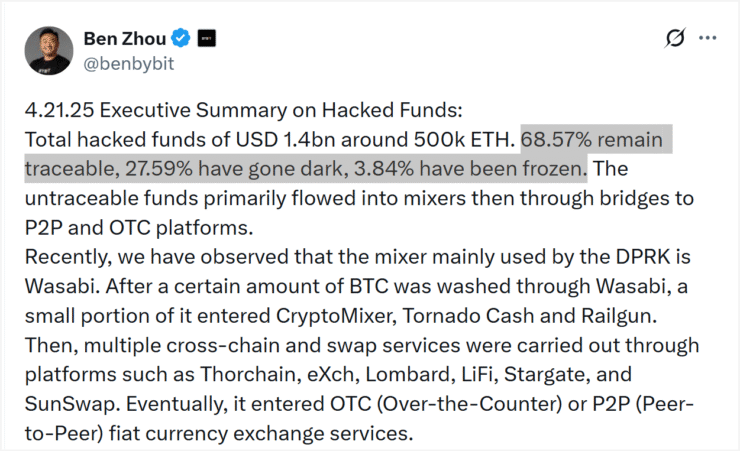
Task: Click the Ben Zhou display name
Action: tap(125, 39)
